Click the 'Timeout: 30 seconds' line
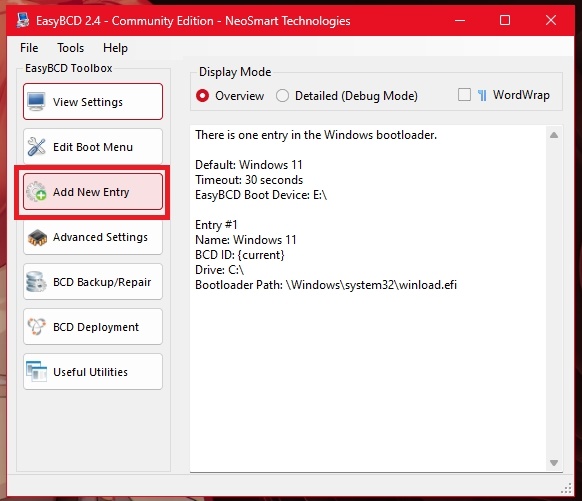582x501 pixels. [x=249, y=180]
